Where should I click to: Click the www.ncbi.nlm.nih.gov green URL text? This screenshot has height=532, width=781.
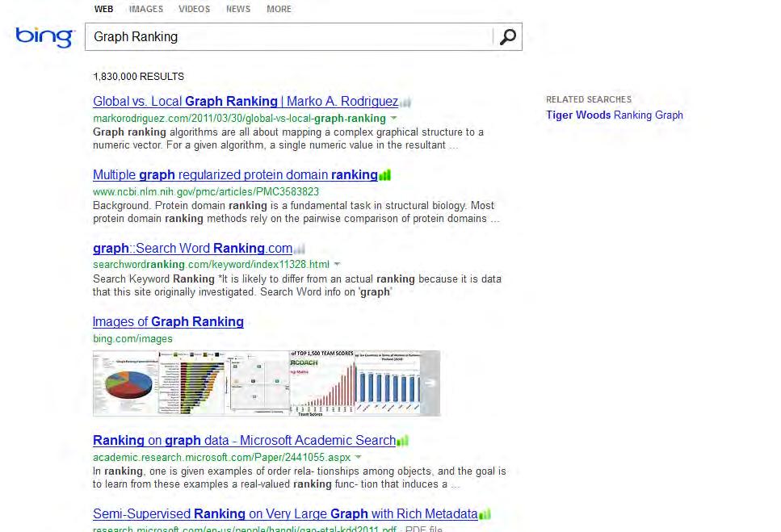[x=206, y=191]
